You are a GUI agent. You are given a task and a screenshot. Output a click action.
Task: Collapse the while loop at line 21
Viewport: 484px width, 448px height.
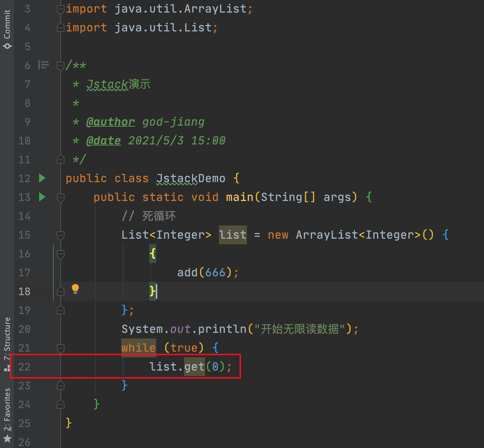click(61, 348)
